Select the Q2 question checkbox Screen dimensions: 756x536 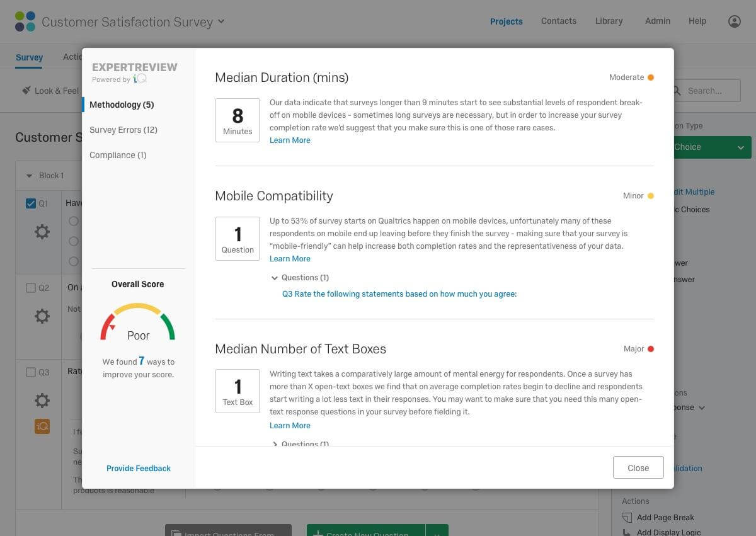pos(31,288)
